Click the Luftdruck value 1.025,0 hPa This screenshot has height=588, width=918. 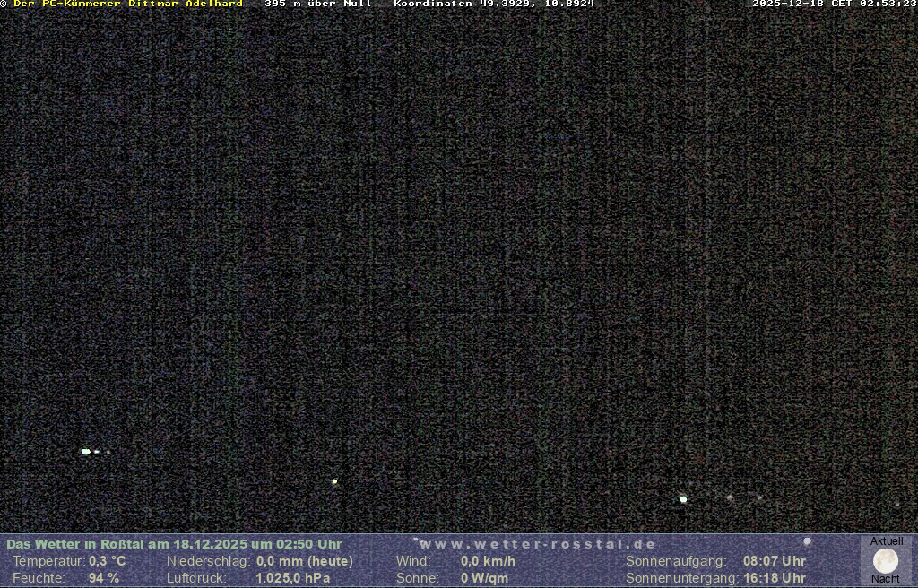[293, 578]
